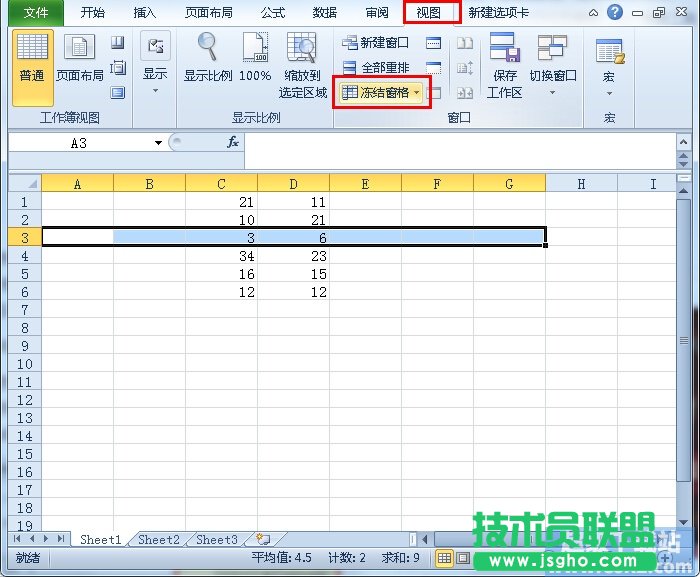The width and height of the screenshot is (700, 577).
Task: Open the 文件 file tab
Action: click(x=36, y=13)
